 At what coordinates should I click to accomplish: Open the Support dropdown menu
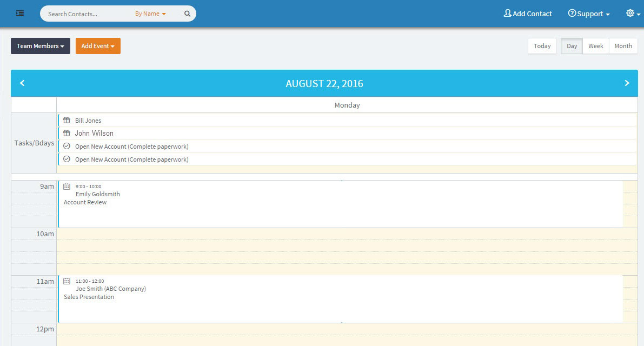click(589, 14)
